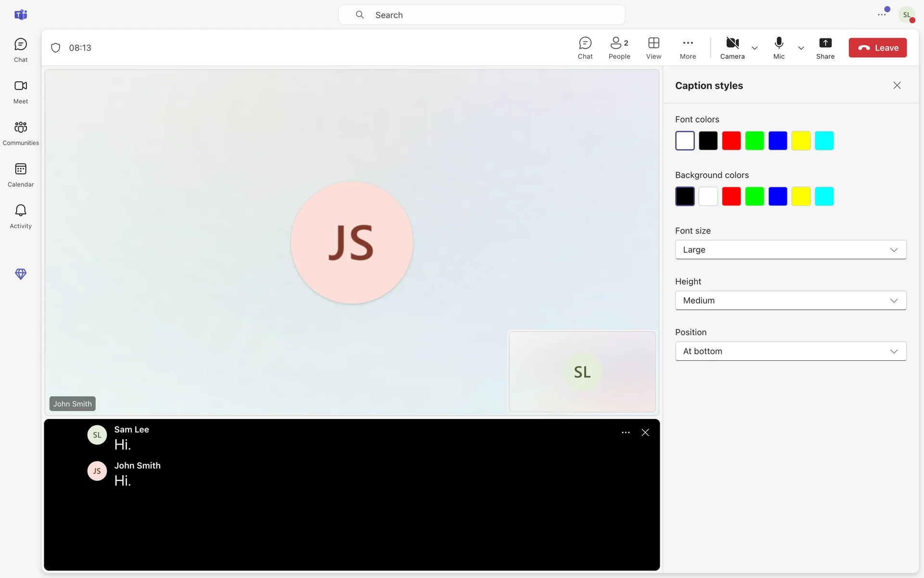Turn on the Camera

pos(732,48)
